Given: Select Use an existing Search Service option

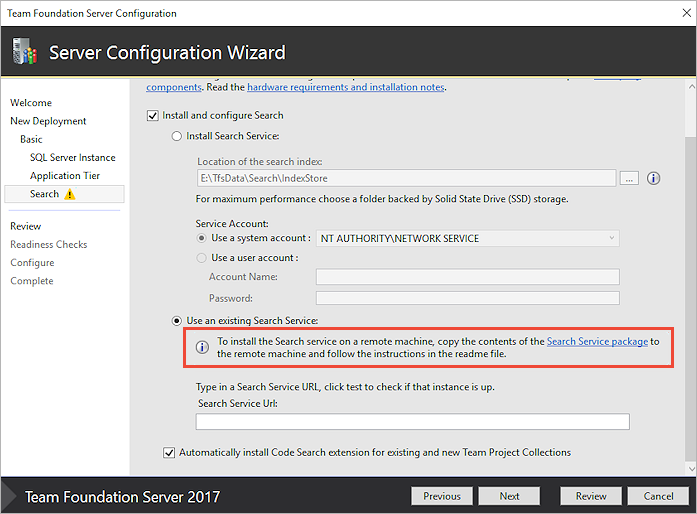Looking at the screenshot, I should tap(176, 321).
